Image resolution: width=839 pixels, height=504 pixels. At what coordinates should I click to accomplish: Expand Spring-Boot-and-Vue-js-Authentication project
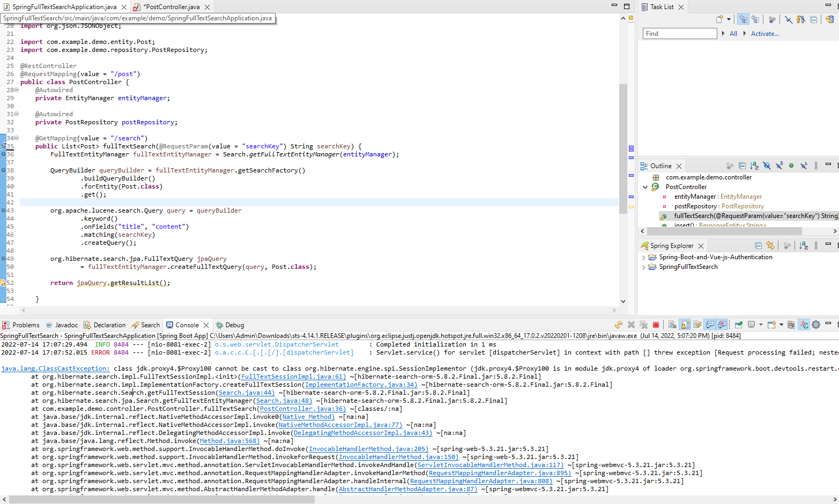[643, 258]
